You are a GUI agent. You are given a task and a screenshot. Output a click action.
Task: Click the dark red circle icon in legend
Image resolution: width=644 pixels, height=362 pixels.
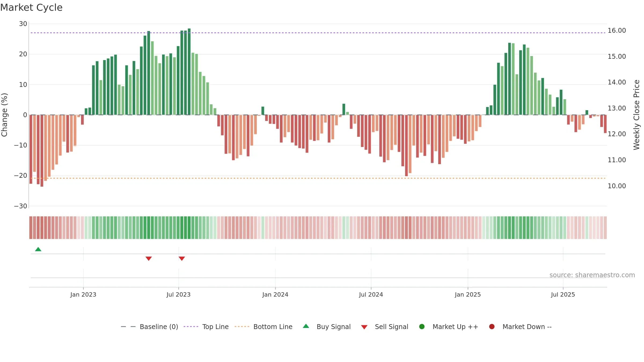492,327
